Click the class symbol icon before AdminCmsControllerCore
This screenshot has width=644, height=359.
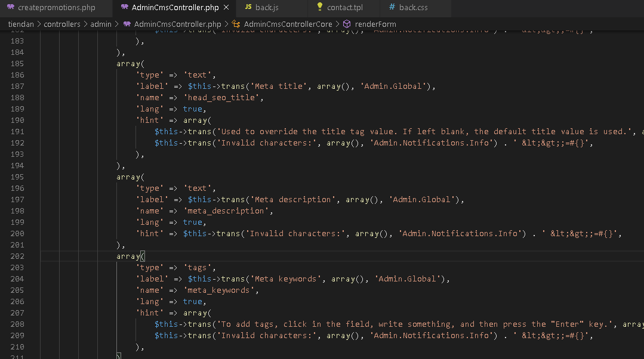tap(236, 24)
